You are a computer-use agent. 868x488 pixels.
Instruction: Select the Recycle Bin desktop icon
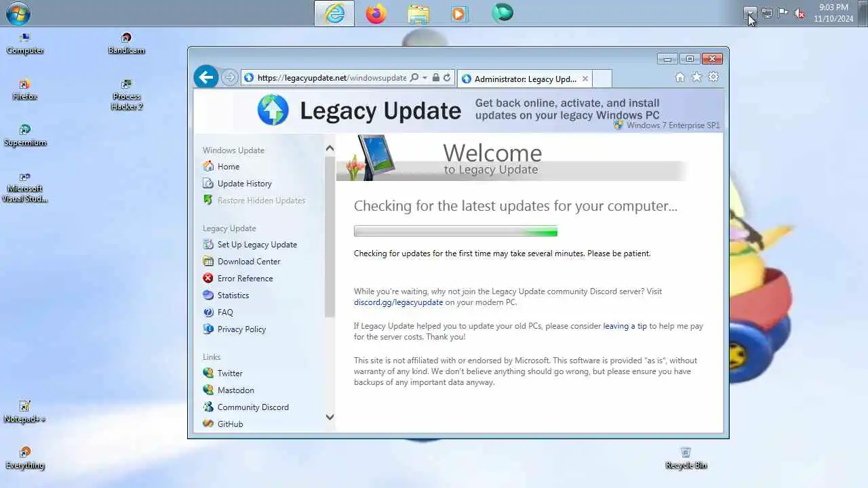coord(686,459)
